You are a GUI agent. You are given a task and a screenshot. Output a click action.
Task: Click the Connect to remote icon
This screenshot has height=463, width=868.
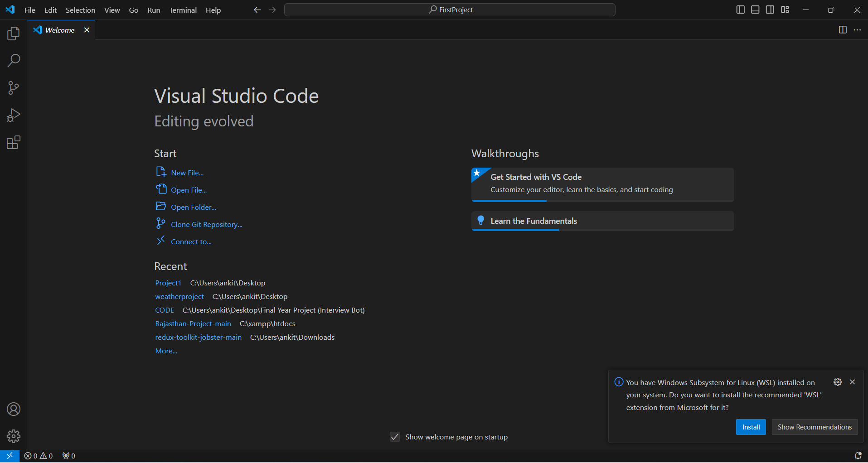coord(160,241)
